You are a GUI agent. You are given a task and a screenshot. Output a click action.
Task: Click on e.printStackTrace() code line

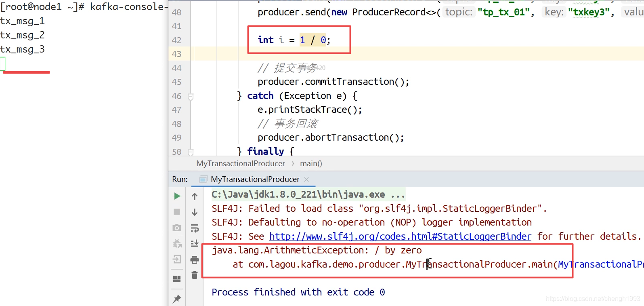310,110
